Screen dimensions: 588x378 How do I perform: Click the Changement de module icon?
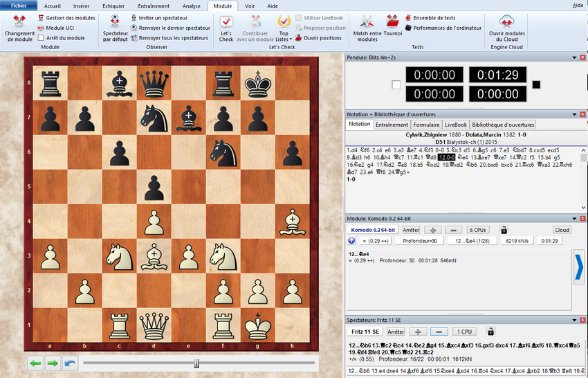coord(19,22)
